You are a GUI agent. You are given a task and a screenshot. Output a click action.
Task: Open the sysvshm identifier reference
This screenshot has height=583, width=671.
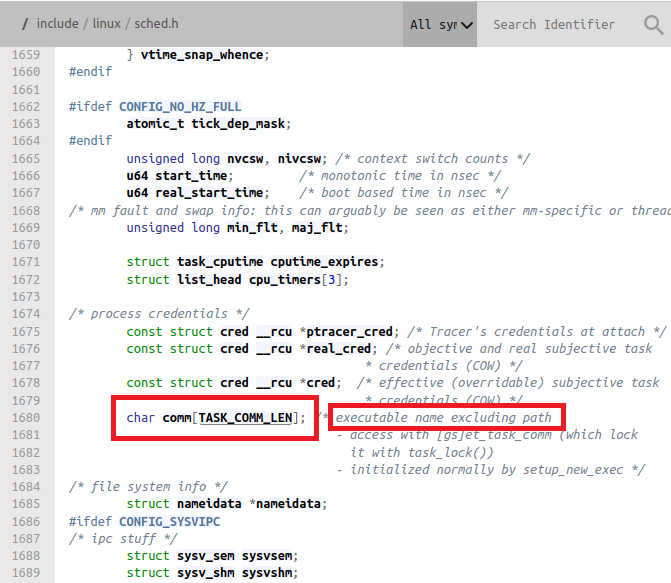[267, 573]
